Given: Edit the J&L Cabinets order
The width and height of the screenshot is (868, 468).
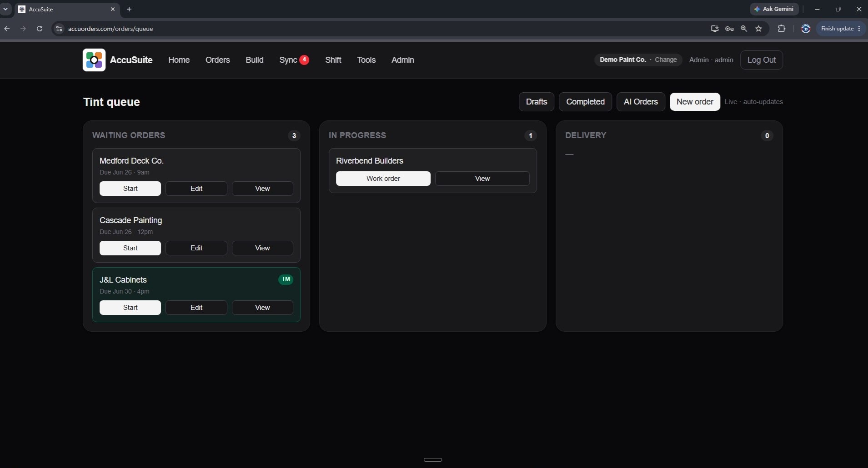Looking at the screenshot, I should point(196,308).
